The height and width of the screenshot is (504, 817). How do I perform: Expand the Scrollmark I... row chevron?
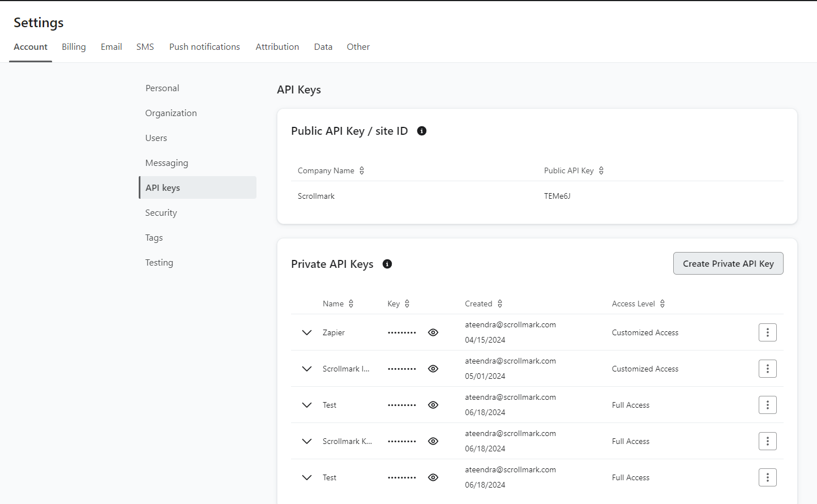[x=307, y=369]
